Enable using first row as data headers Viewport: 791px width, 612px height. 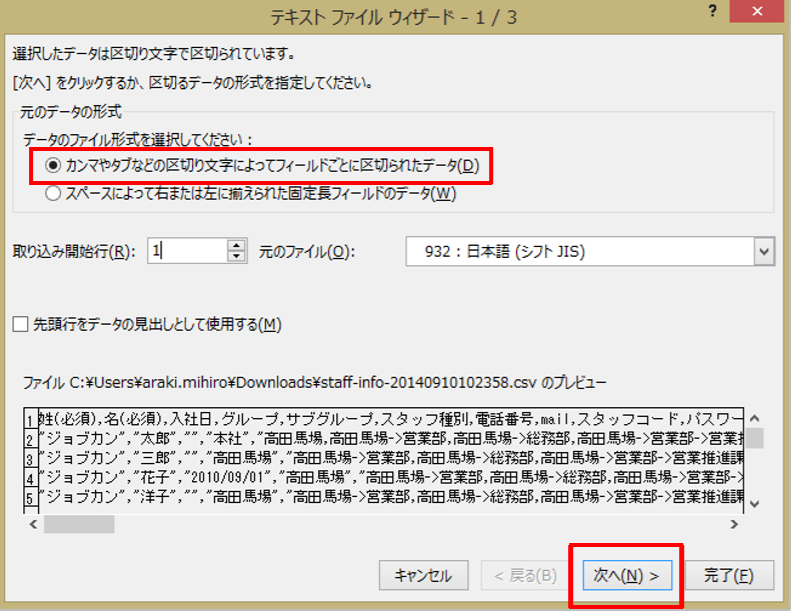[20, 324]
